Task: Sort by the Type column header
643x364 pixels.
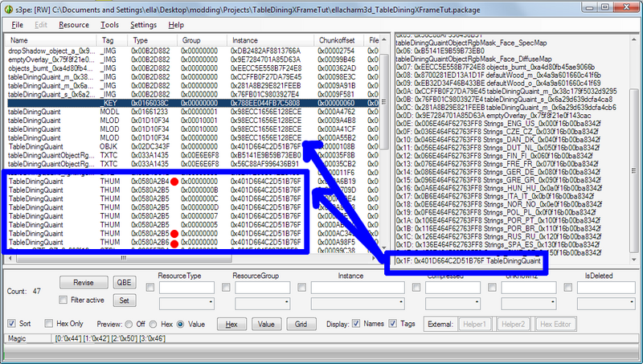Action: click(152, 40)
